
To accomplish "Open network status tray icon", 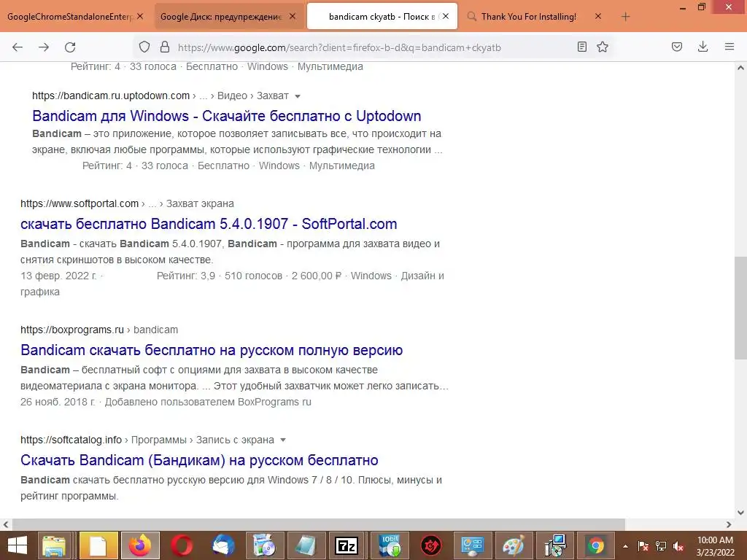I will tap(661, 546).
